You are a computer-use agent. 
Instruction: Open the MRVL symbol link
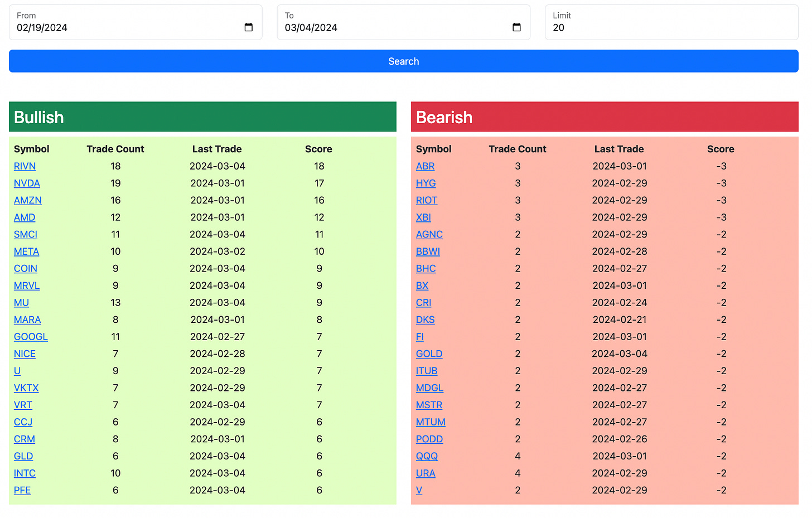[x=27, y=285]
